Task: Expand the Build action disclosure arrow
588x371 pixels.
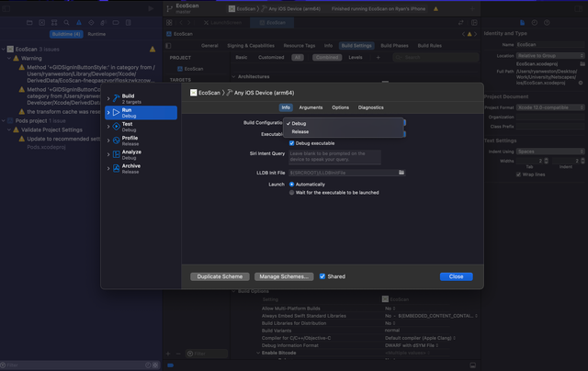Action: 108,98
